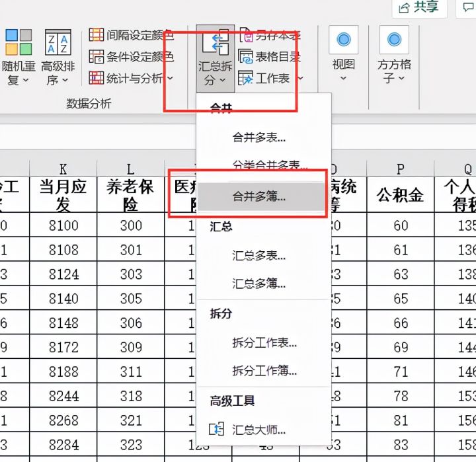476x462 pixels.
Task: Expand the 统计与分析 dropdown arrow
Action: 170,78
